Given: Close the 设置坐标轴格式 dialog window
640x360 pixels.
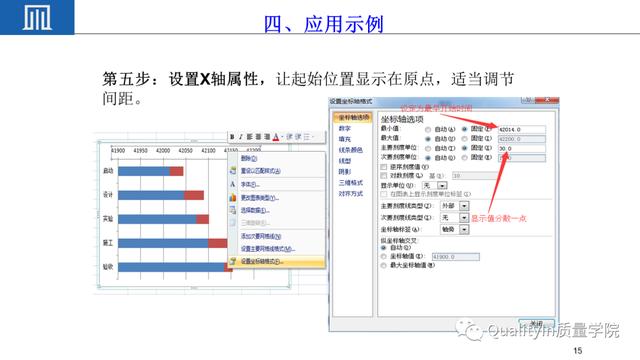Looking at the screenshot, I should (x=548, y=100).
